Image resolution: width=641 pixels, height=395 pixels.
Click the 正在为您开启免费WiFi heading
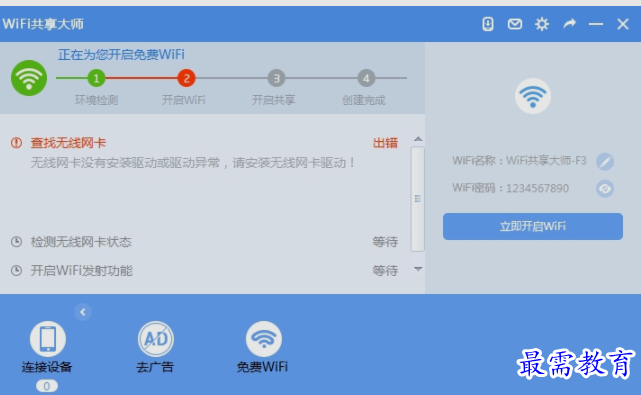121,54
